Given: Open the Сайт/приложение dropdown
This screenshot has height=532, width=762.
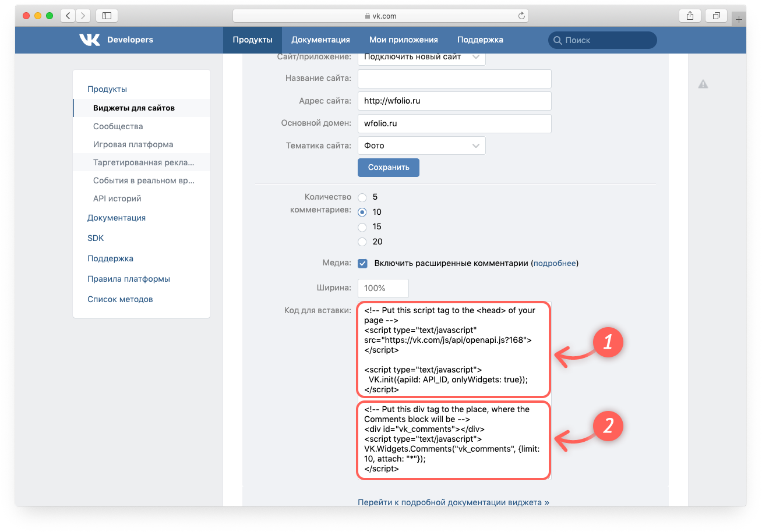Looking at the screenshot, I should coord(421,58).
